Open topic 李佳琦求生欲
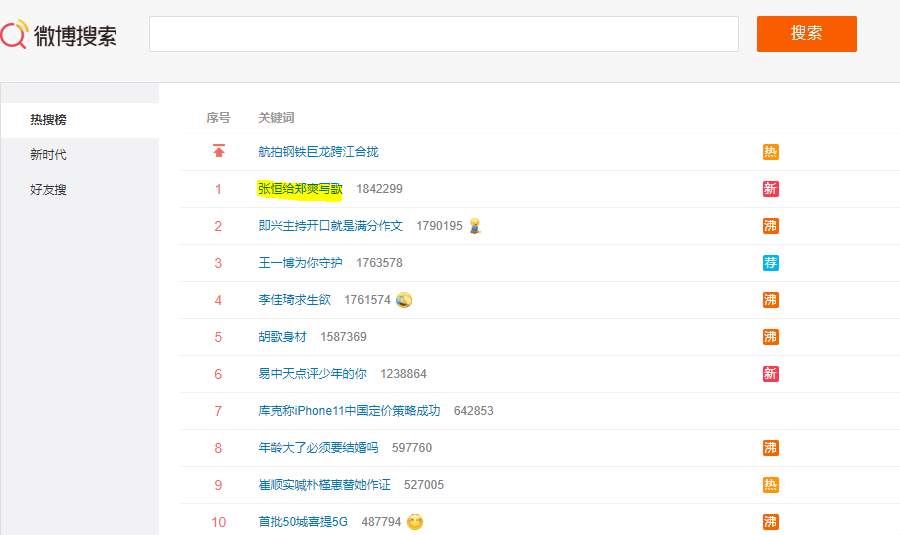Screen dimensions: 900x535 click(x=294, y=300)
